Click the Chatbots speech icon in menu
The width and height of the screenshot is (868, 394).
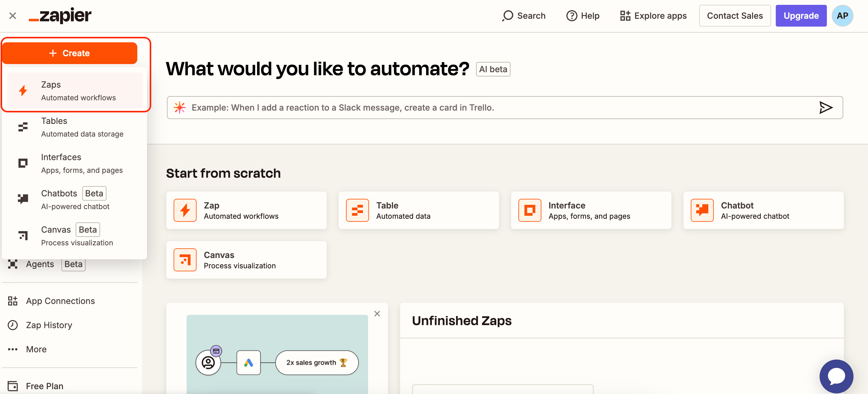[23, 199]
